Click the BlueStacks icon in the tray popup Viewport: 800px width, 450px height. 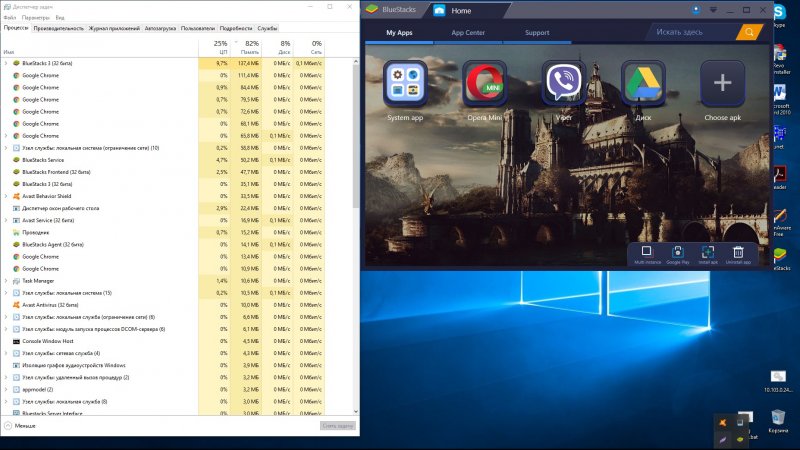740,439
